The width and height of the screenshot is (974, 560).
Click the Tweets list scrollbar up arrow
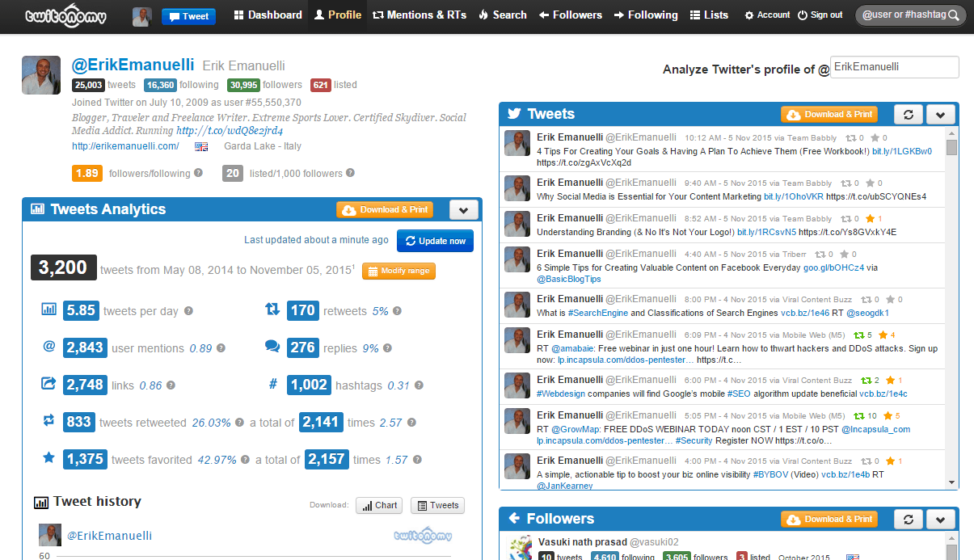tap(952, 133)
